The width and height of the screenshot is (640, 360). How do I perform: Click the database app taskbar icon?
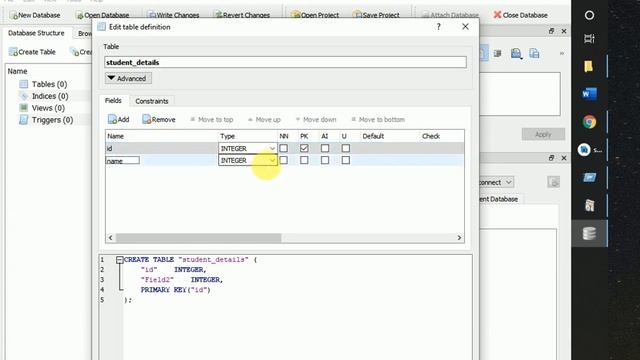coord(589,233)
